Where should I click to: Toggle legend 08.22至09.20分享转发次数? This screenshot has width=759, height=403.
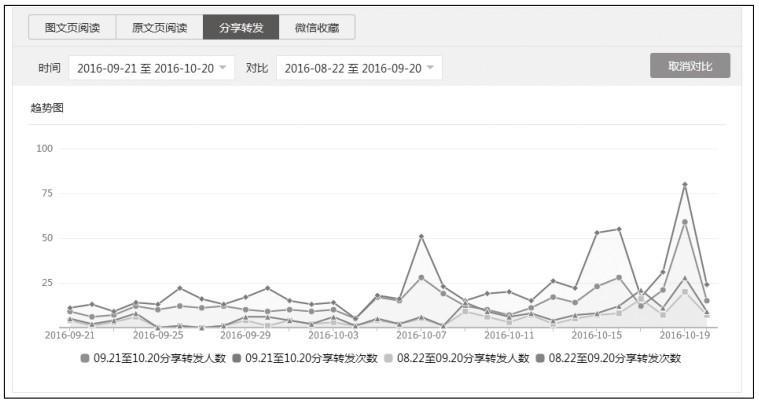coord(609,358)
